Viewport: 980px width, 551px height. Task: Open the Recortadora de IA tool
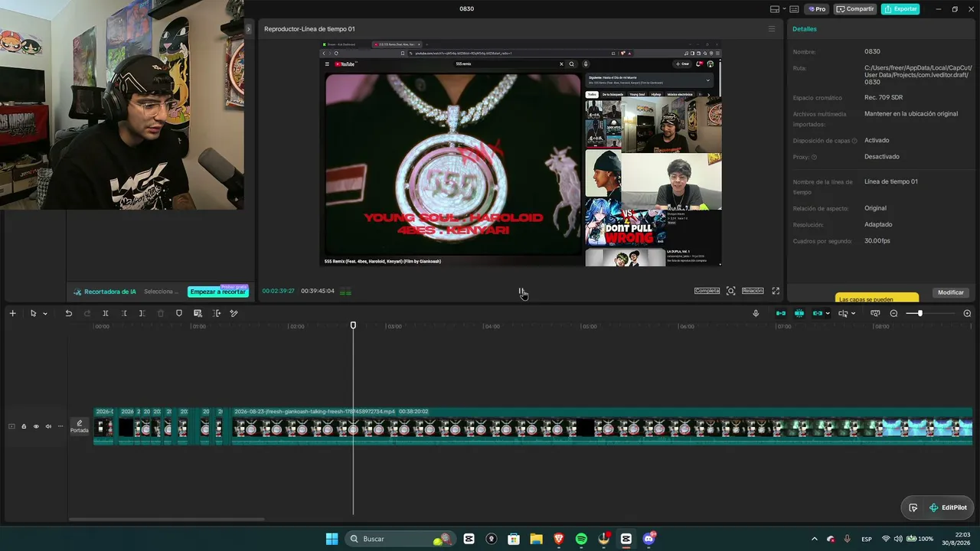(x=105, y=292)
